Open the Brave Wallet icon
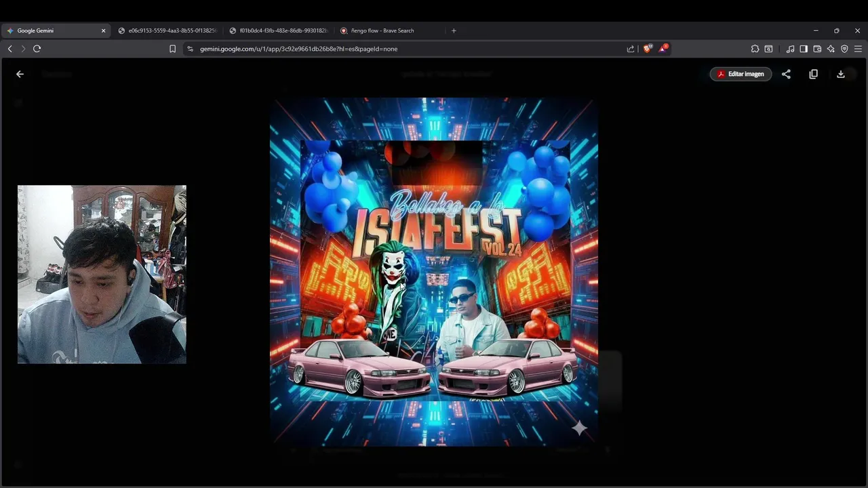This screenshot has width=868, height=488. (817, 49)
